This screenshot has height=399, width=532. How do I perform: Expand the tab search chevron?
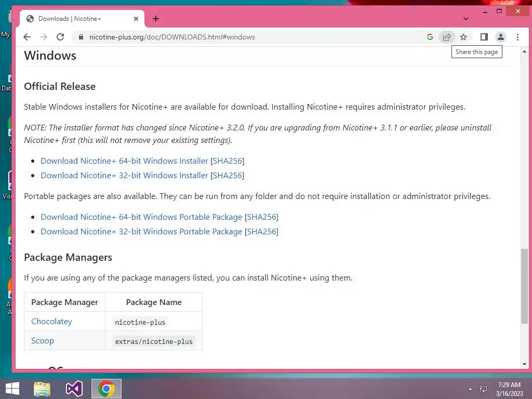(x=466, y=19)
